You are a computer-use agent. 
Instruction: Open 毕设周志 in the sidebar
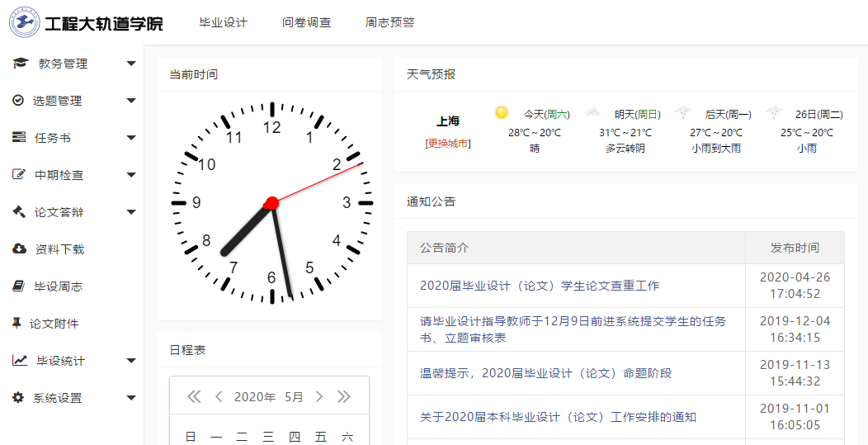point(58,286)
